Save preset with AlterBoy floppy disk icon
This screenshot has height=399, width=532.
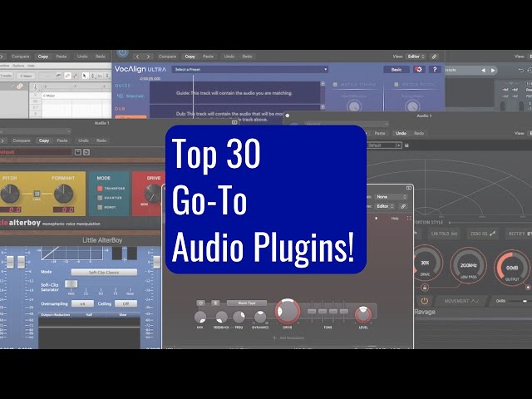click(77, 152)
